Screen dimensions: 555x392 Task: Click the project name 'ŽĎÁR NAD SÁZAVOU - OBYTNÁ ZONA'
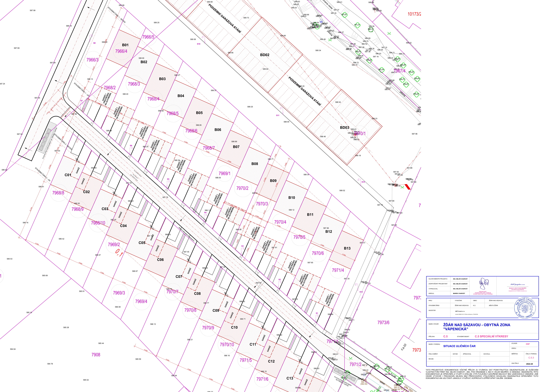pos(477,325)
